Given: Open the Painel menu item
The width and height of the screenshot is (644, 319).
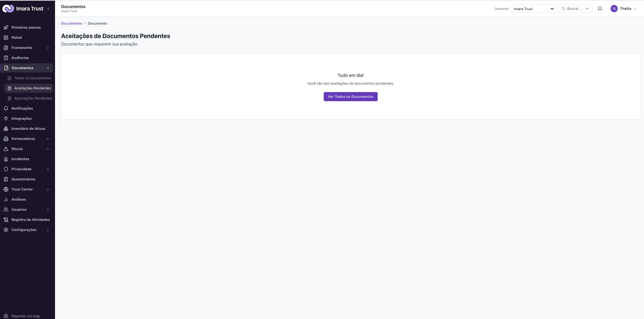Looking at the screenshot, I should tap(27, 37).
